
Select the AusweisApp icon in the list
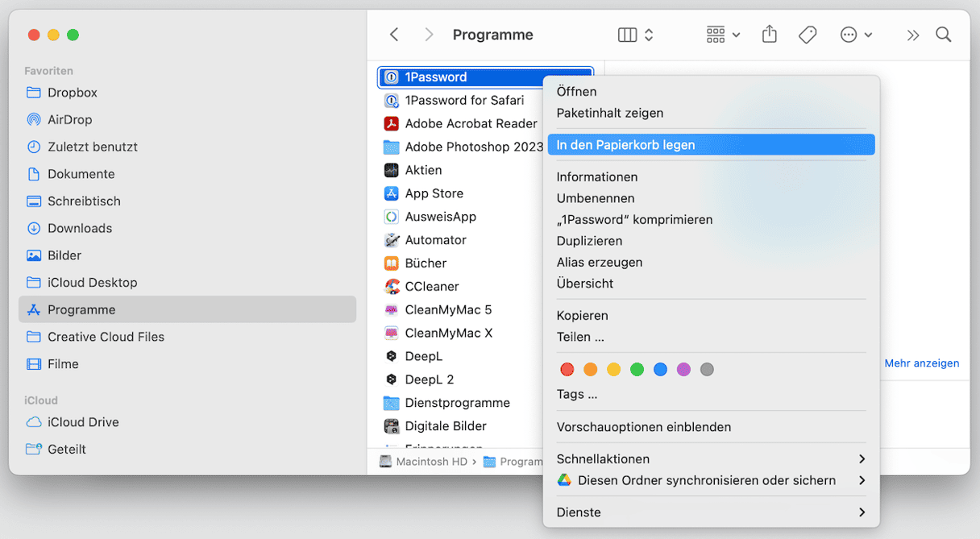point(392,217)
